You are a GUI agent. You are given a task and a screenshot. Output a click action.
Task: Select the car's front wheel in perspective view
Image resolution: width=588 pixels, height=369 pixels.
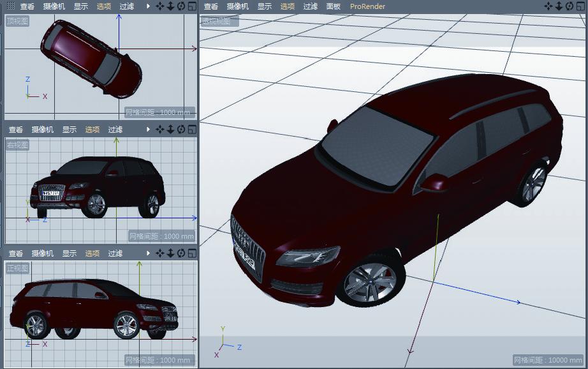(x=370, y=281)
